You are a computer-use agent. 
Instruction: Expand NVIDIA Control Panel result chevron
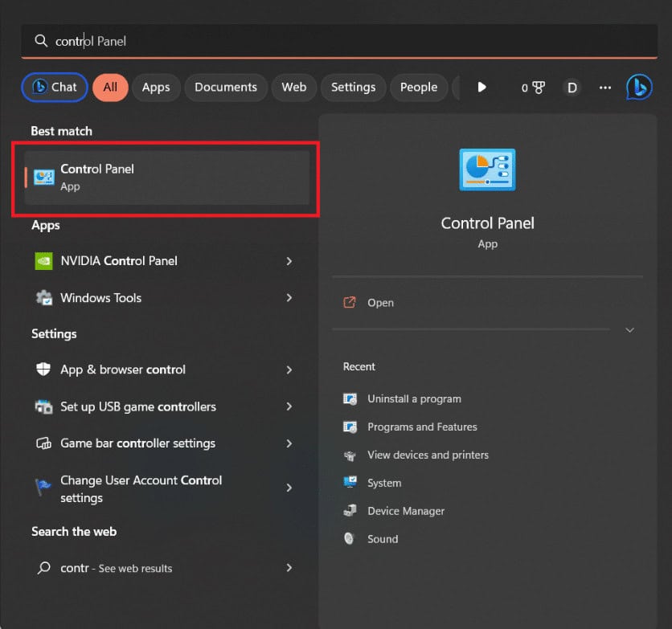[x=289, y=261]
